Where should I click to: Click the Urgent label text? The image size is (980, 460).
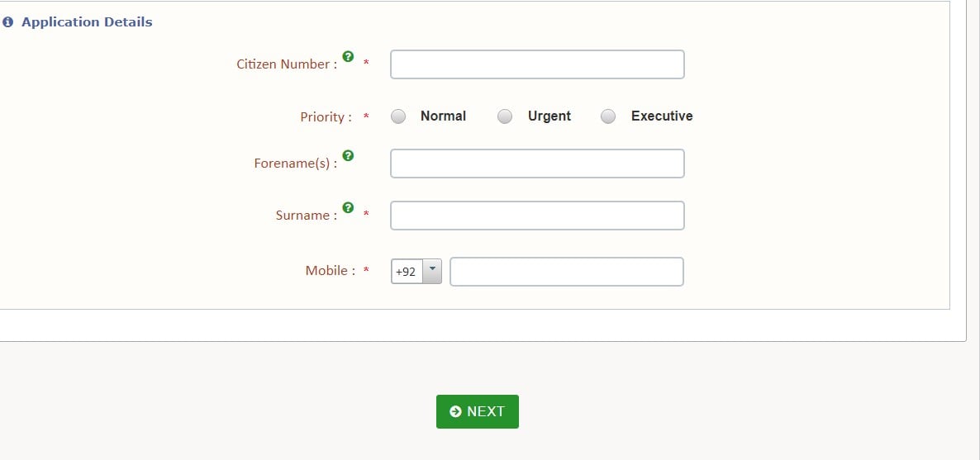point(549,116)
